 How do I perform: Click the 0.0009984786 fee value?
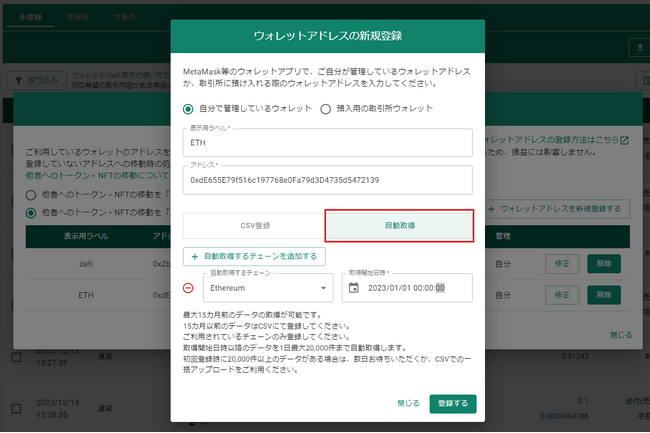pyautogui.click(x=564, y=416)
